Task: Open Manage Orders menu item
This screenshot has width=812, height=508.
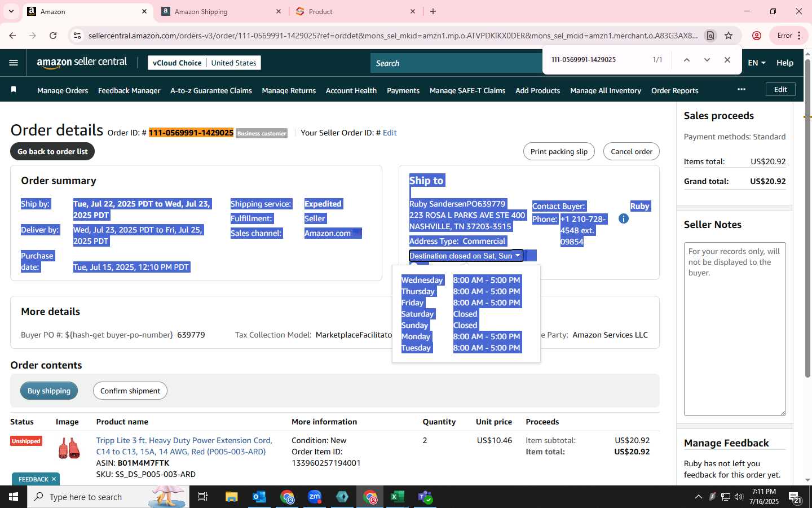Action: [x=63, y=90]
